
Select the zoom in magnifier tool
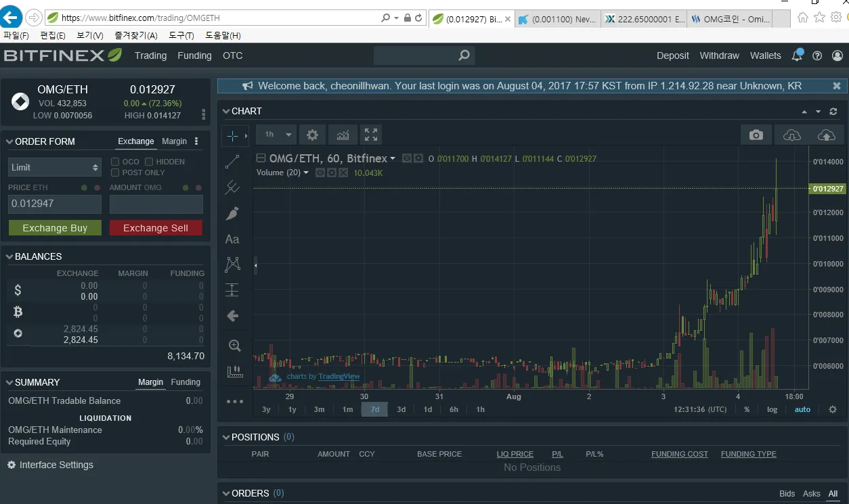click(234, 346)
